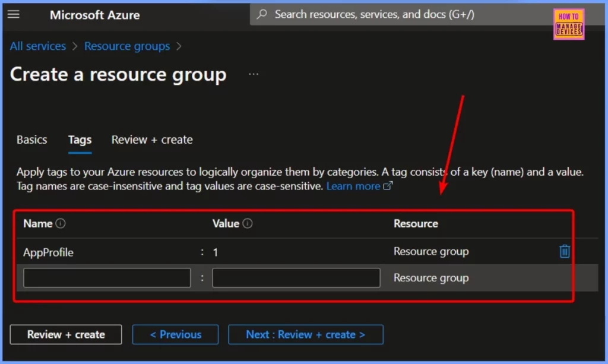The image size is (608, 364).
Task: Click the info icon next to Name
Action: tap(61, 224)
